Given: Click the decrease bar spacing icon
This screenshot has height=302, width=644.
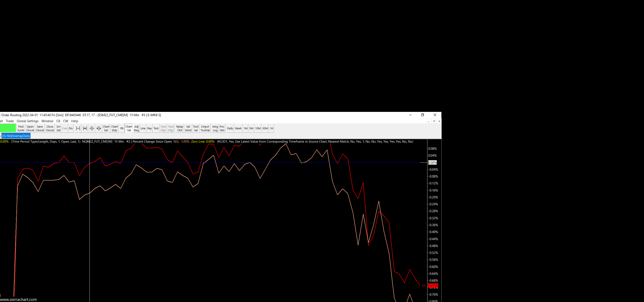Looking at the screenshot, I should (x=85, y=128).
